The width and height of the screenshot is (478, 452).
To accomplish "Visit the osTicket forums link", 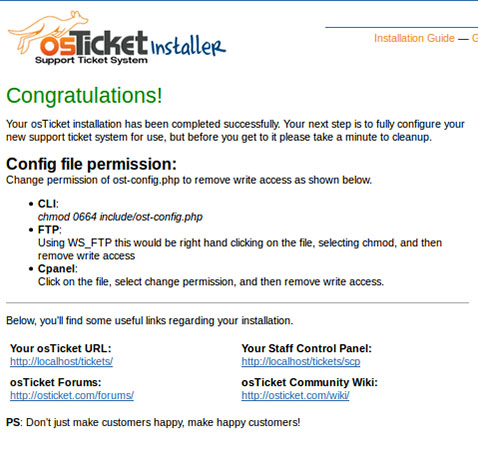I will (72, 395).
